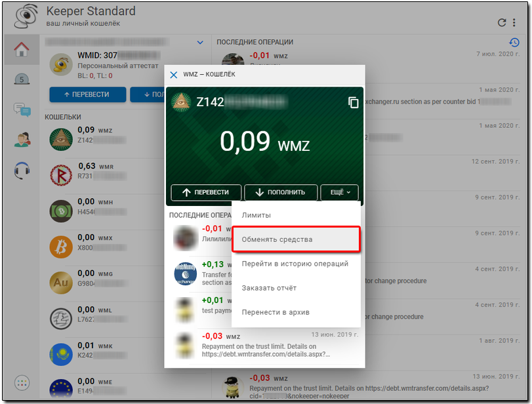Select Перенести в архив menu item

tap(296, 312)
